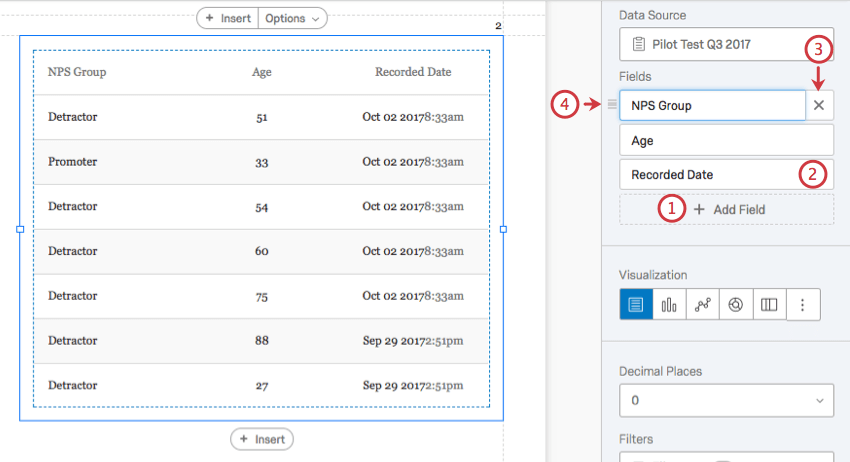The width and height of the screenshot is (850, 462).
Task: Select the NPS Group field box
Action: [712, 105]
